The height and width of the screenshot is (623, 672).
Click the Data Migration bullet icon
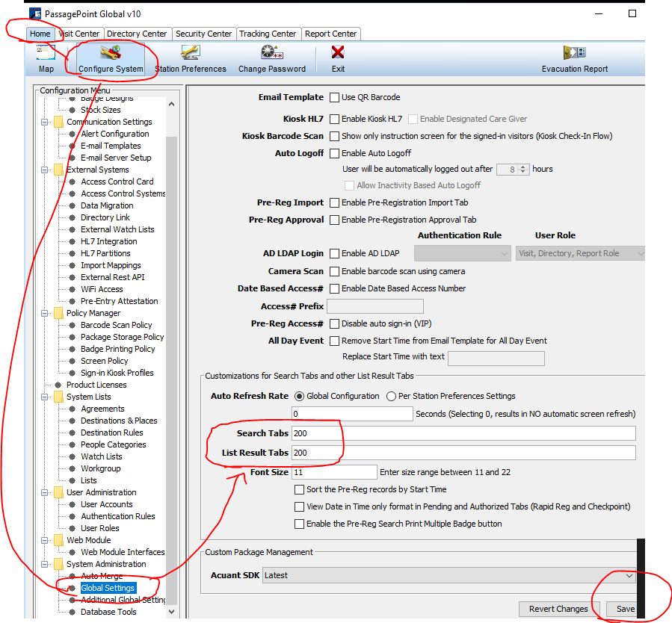(72, 206)
